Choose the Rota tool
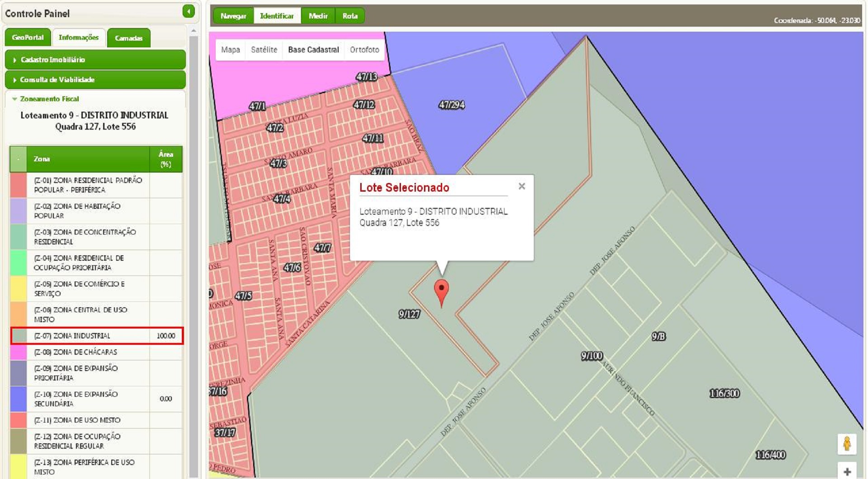This screenshot has width=868, height=479. click(350, 16)
